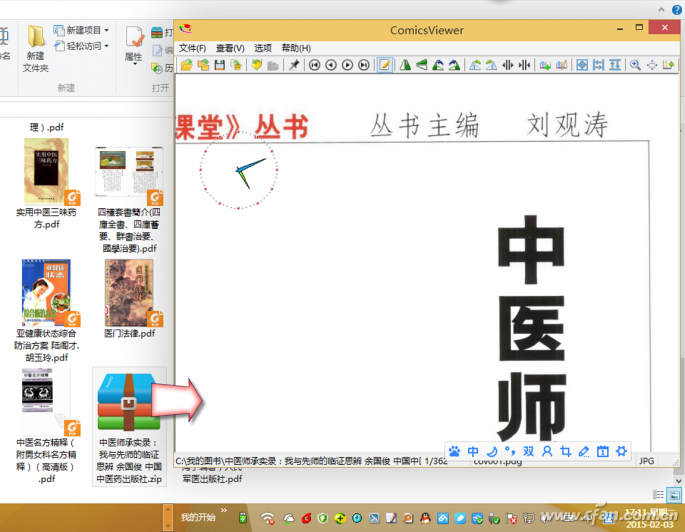Screen dimensions: 685x532
Task: Toggle the 中 Chinese input mode
Action: (473, 451)
